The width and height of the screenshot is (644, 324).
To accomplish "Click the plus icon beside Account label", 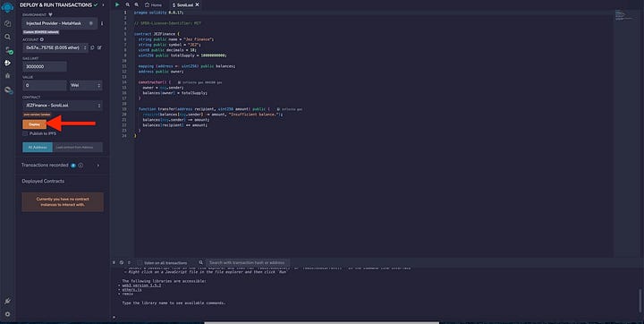I will [x=42, y=39].
